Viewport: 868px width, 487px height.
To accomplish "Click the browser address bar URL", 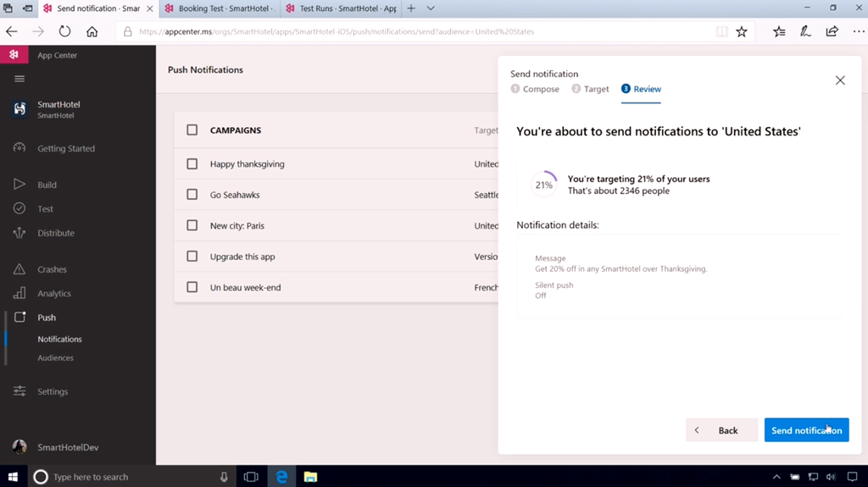I will coord(339,31).
